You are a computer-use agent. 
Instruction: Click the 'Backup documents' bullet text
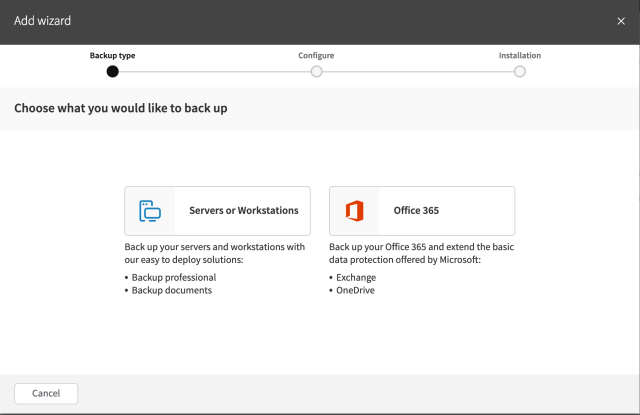click(x=172, y=290)
